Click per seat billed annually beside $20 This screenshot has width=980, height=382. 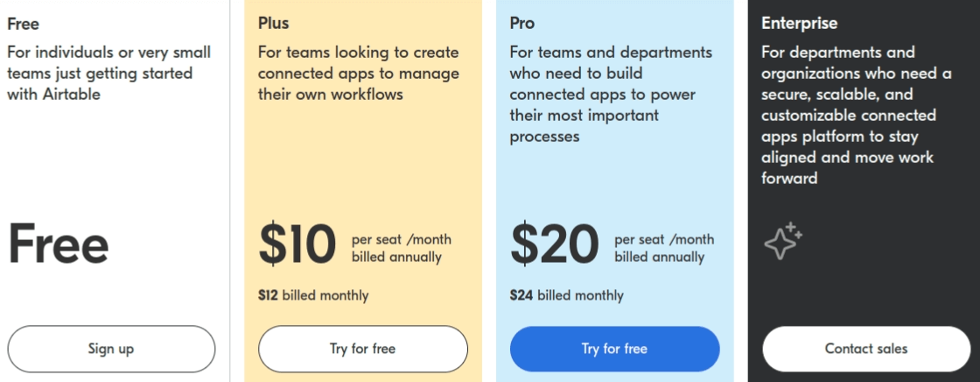point(664,249)
